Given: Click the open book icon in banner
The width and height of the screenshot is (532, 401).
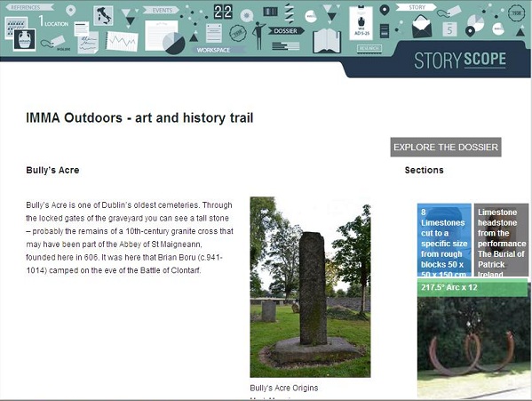Looking at the screenshot, I should click(x=327, y=41).
